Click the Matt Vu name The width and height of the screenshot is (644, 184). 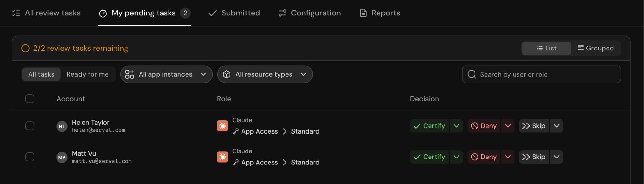coord(84,153)
